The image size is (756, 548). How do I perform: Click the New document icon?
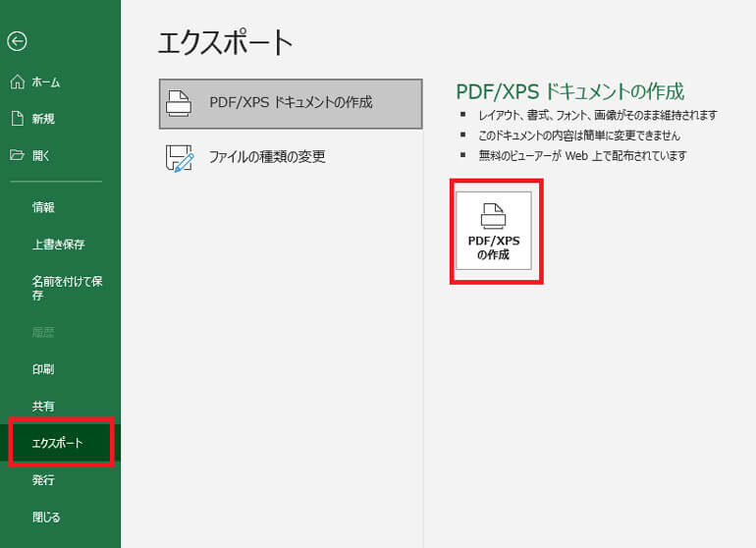pyautogui.click(x=18, y=118)
